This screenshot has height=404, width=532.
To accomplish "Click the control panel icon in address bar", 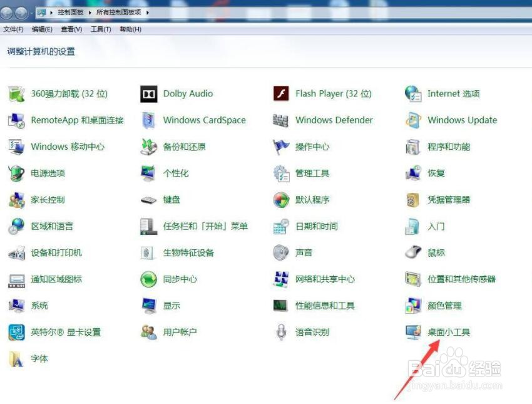I will pos(41,13).
